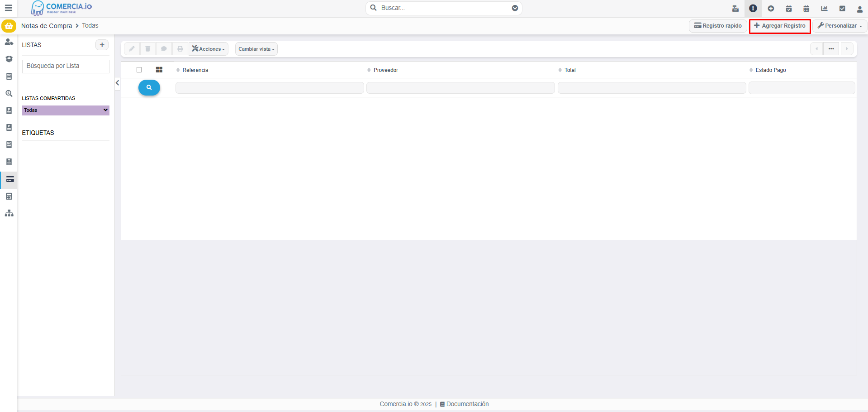
Task: Focus the Buscar search field
Action: [443, 8]
